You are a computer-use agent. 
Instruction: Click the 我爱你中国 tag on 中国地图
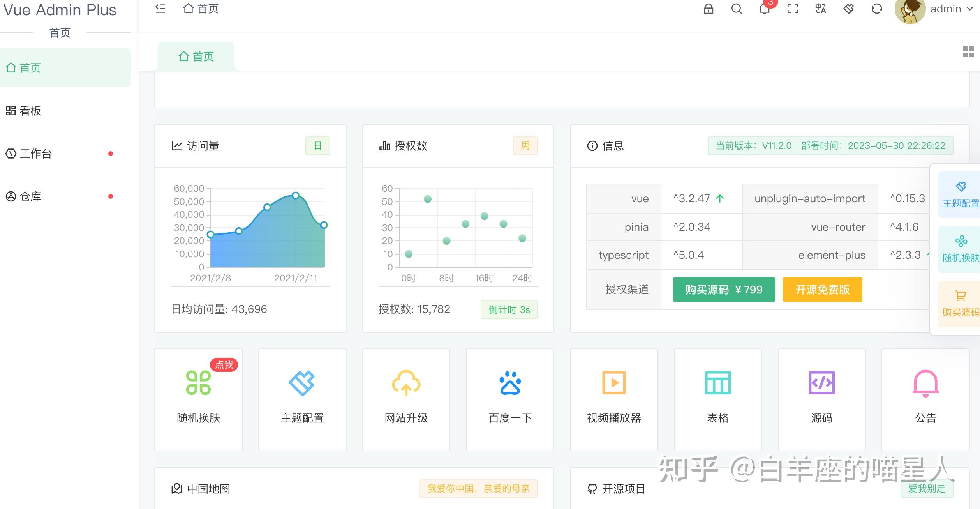[478, 488]
